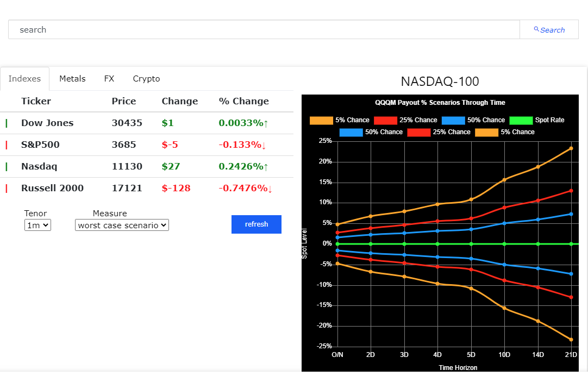Click S&P500 price 3685

(x=124, y=145)
